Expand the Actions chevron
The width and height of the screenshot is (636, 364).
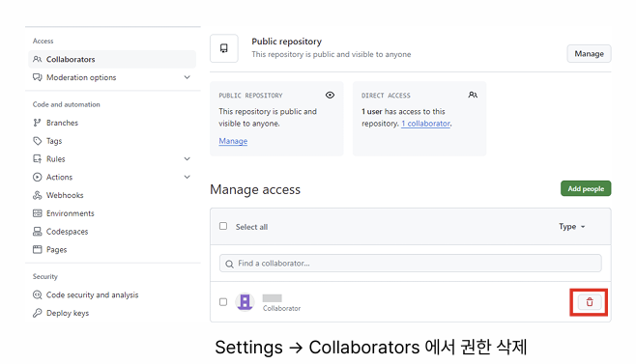pos(187,177)
